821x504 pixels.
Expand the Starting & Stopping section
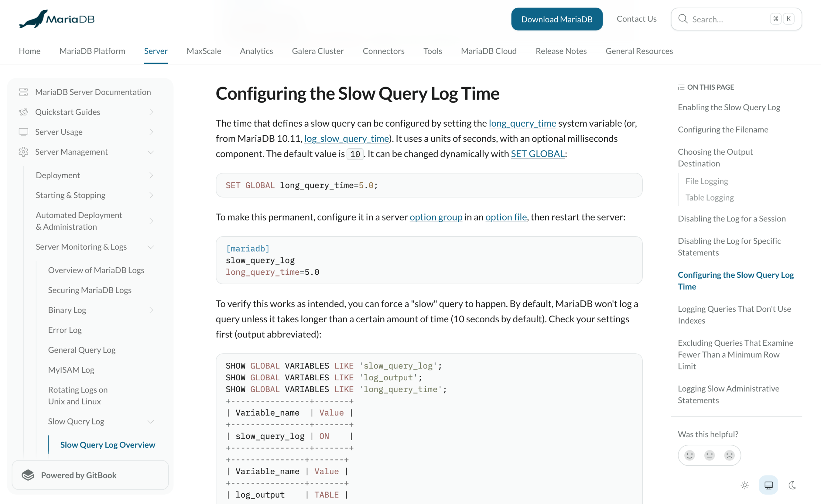(x=151, y=195)
